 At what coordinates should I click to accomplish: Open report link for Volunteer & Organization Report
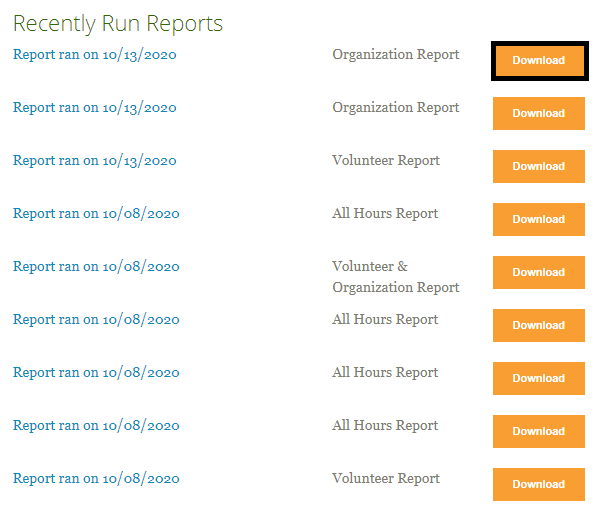pos(96,267)
